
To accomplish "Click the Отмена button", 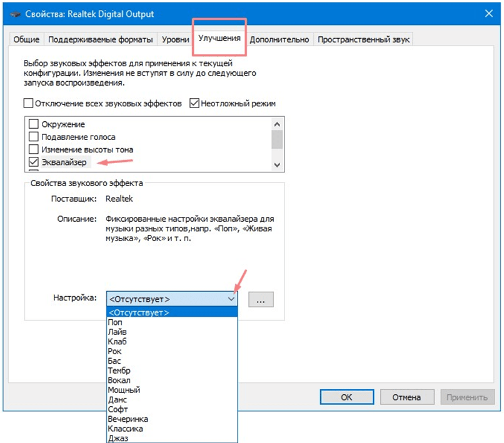I will point(406,397).
